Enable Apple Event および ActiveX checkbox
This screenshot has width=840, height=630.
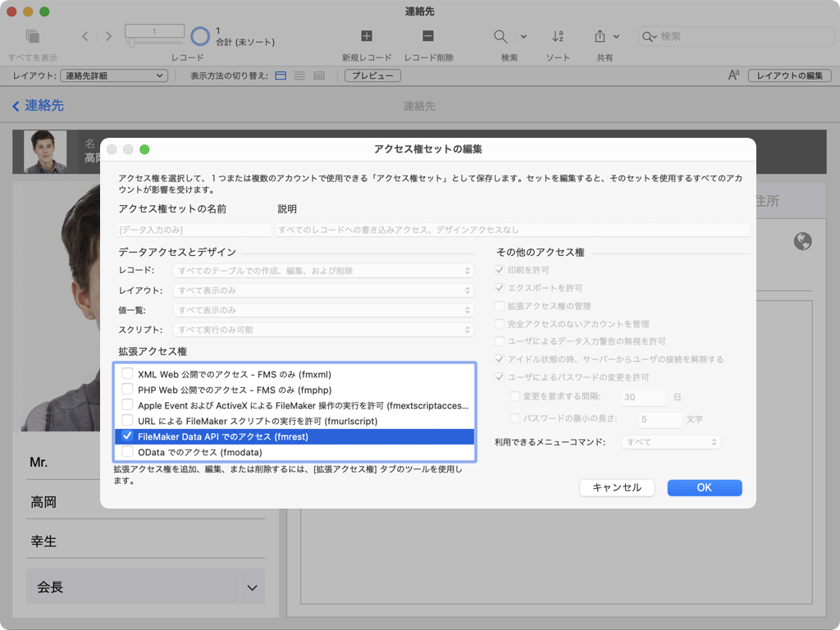[x=127, y=404]
